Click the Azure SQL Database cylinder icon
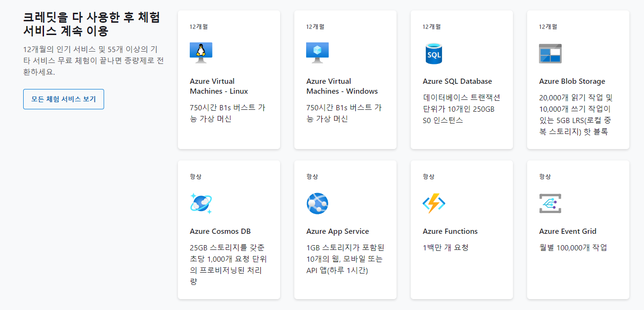The width and height of the screenshot is (644, 310). (433, 53)
